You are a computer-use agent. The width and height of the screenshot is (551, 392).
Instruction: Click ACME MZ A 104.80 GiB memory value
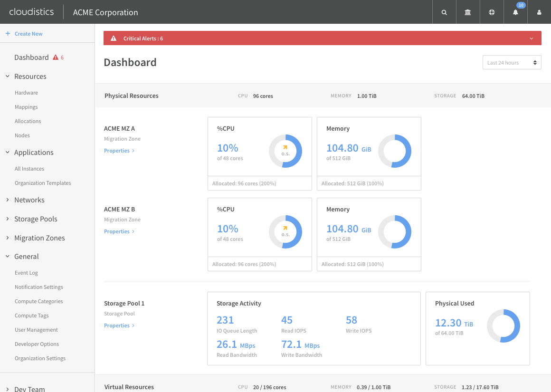pos(349,148)
